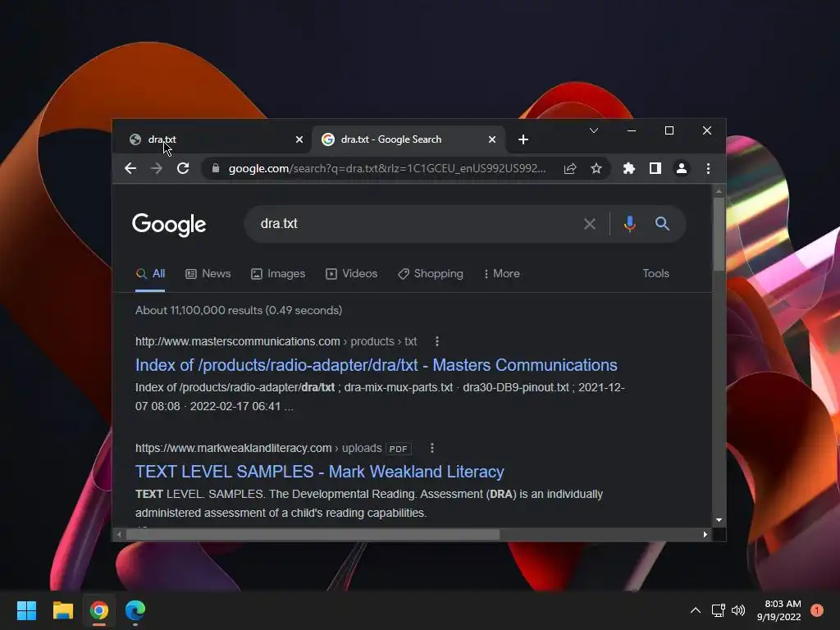Switch to Videos results
The image size is (840, 630).
tap(351, 274)
